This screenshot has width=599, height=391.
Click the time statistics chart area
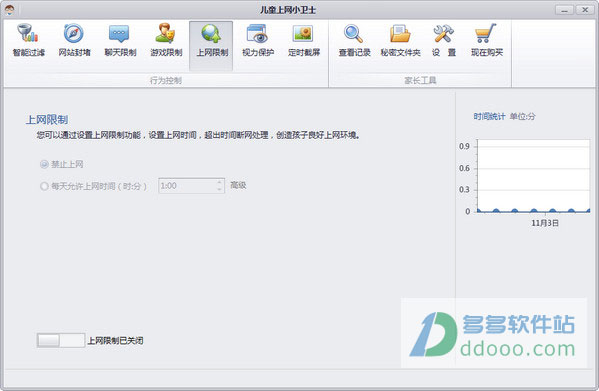tap(534, 176)
